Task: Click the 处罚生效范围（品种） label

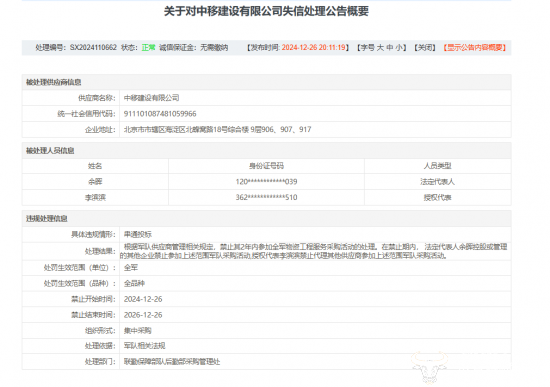Action: pos(80,283)
